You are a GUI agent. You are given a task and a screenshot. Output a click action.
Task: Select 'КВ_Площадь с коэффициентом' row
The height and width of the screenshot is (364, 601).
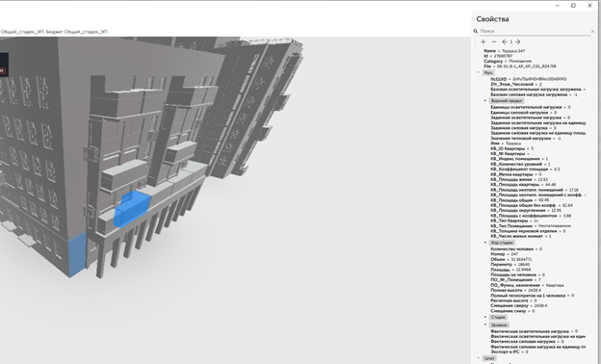[531, 216]
